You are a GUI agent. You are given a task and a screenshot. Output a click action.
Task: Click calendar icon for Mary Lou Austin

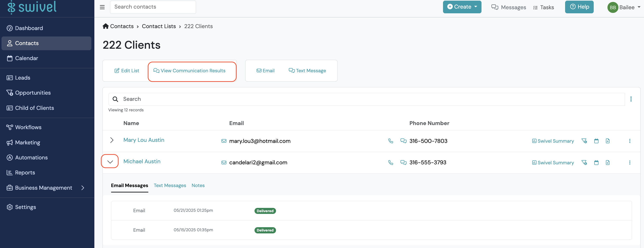pyautogui.click(x=596, y=141)
